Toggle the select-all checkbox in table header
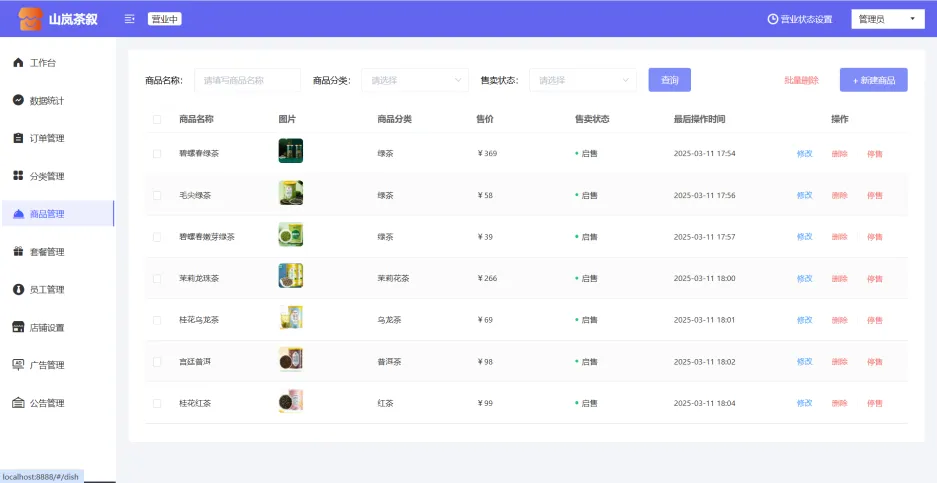The image size is (937, 483). (x=157, y=119)
